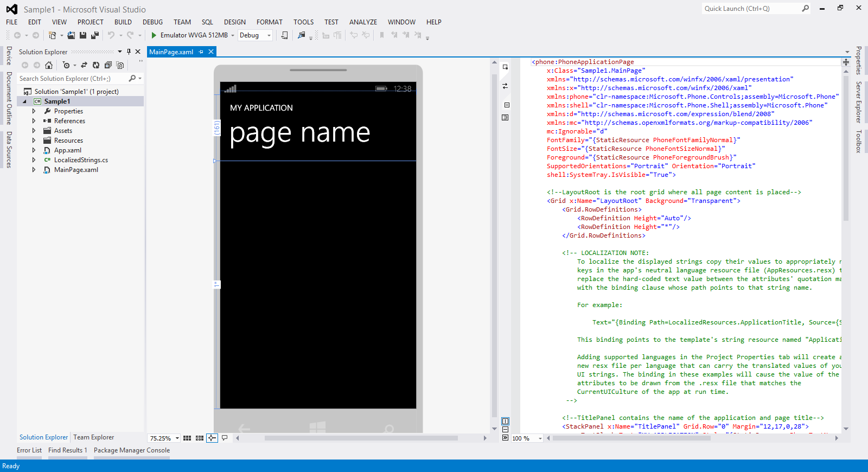The height and width of the screenshot is (472, 868).
Task: Open the Solution Explorer window options dropdown arrow
Action: (120, 52)
